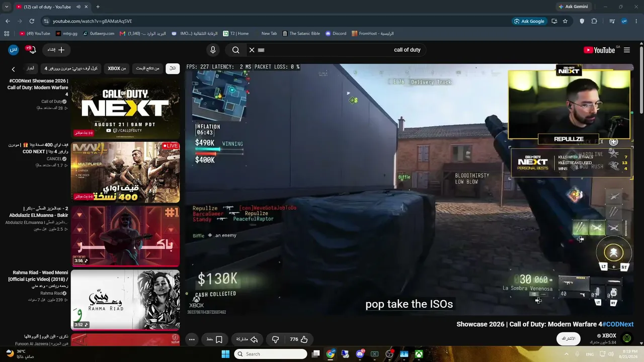Open the green Xbox app on taskbar

(x=419, y=354)
